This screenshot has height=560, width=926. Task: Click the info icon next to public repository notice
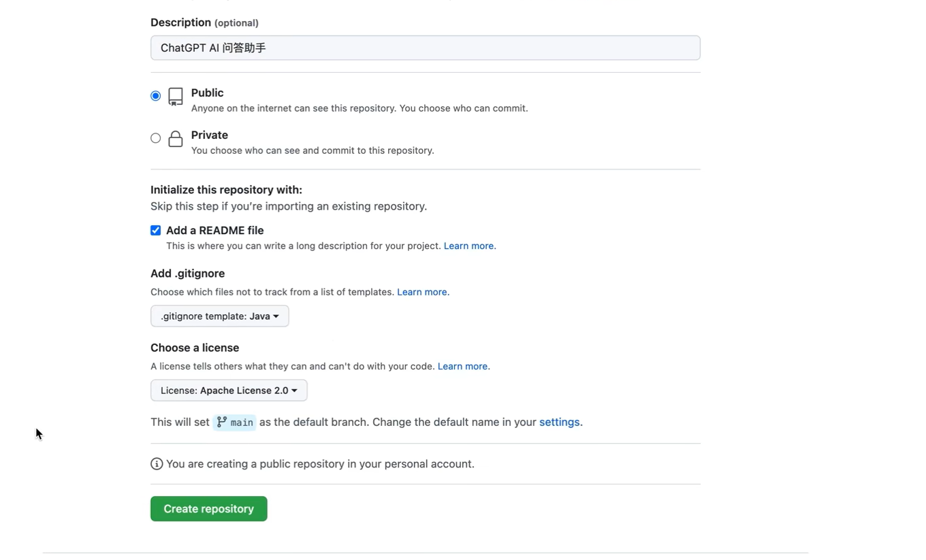[157, 464]
